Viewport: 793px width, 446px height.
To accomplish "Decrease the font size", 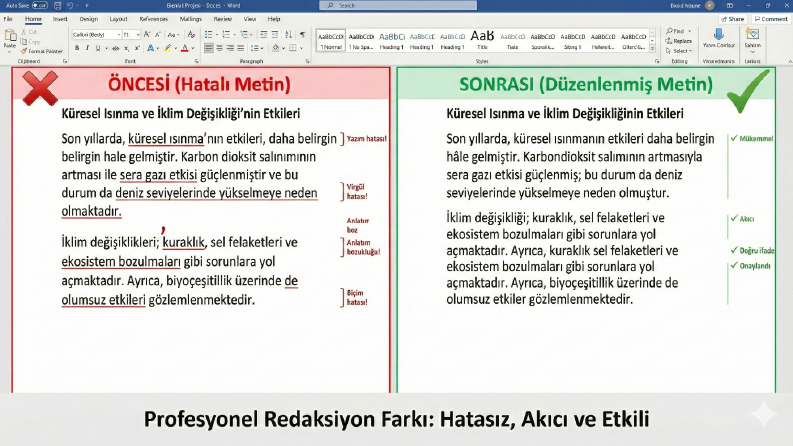I will click(157, 34).
